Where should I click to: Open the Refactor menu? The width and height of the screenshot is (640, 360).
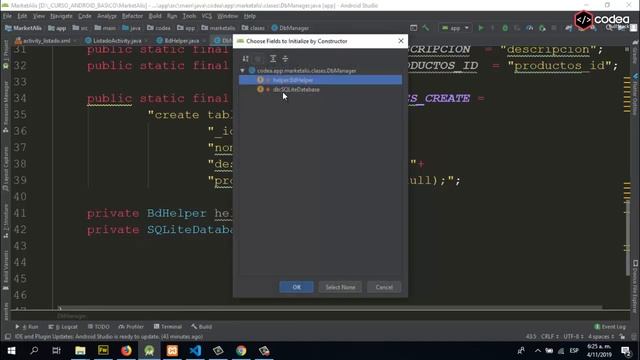(x=132, y=16)
